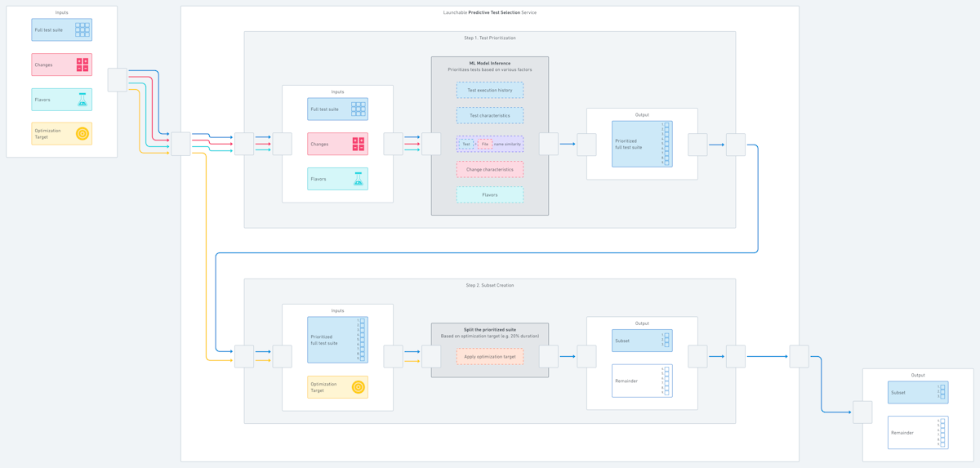The image size is (980, 468).
Task: Click the 'Split the prioritized suite' heading
Action: point(490,329)
